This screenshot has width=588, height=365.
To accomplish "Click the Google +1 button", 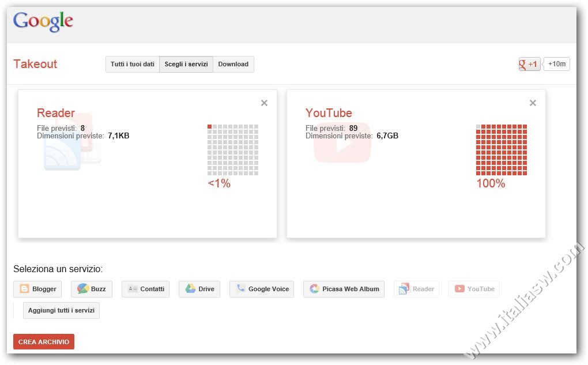I will coord(529,64).
